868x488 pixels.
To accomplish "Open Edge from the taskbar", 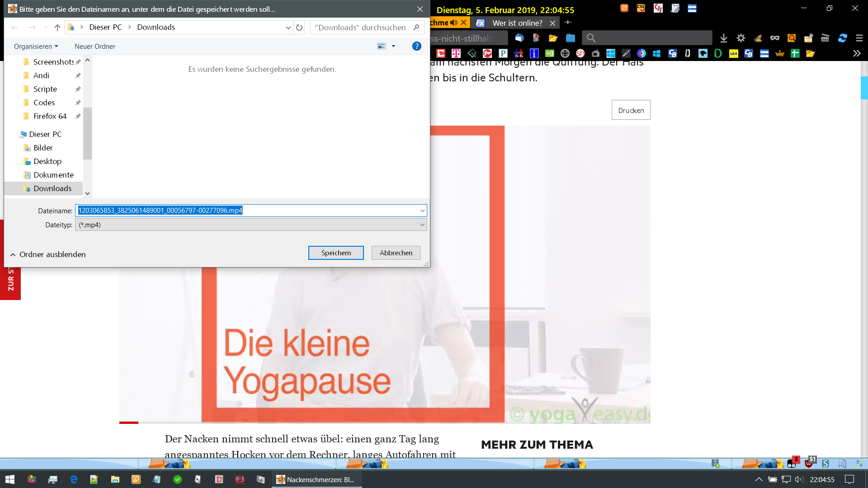I will pos(74,479).
